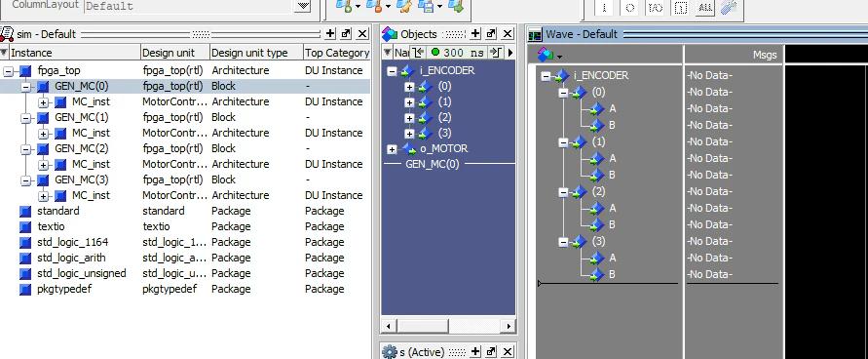Collapse GEN_MC(0) block in sim tree
Viewport: 868px width, 359px height.
(x=26, y=87)
